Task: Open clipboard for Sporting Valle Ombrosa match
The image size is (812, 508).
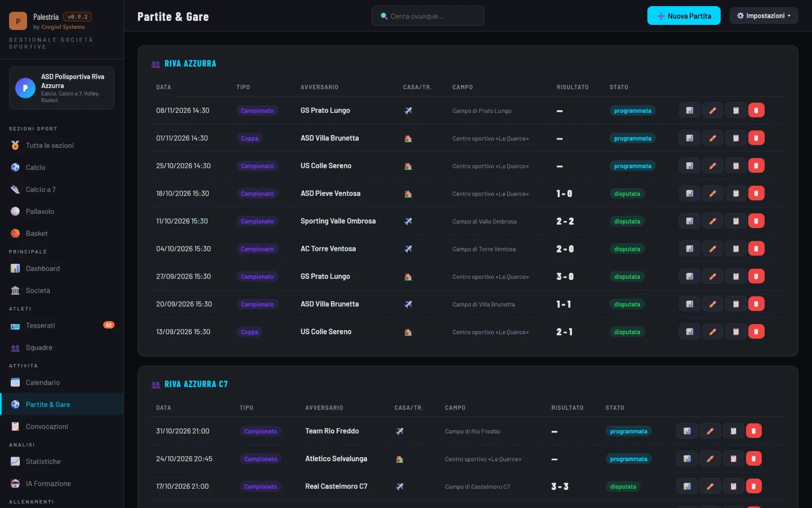Action: point(736,221)
